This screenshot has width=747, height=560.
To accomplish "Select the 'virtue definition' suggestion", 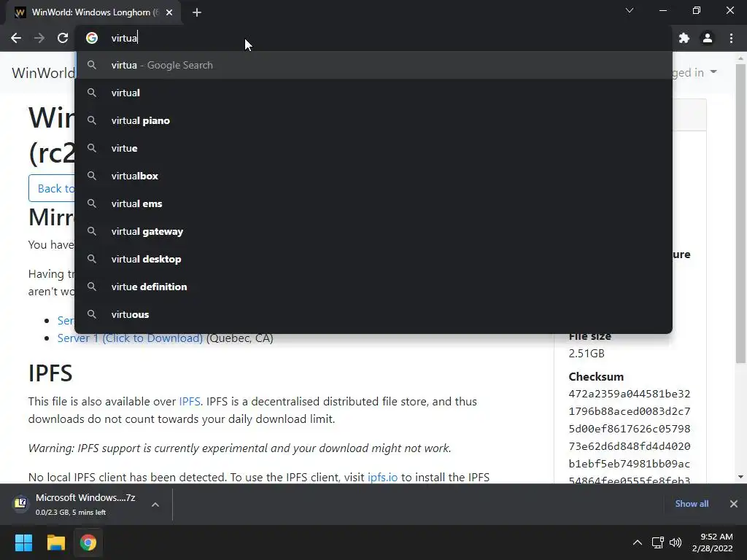I will pos(373,287).
